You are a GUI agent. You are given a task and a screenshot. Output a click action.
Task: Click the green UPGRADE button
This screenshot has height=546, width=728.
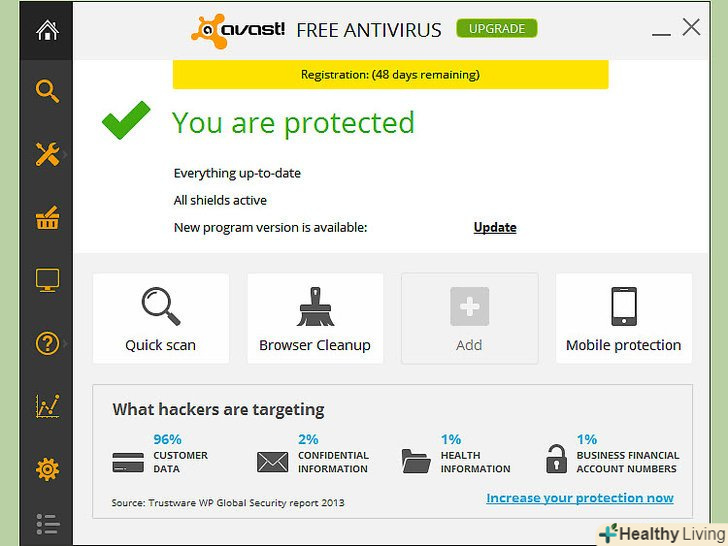[497, 28]
